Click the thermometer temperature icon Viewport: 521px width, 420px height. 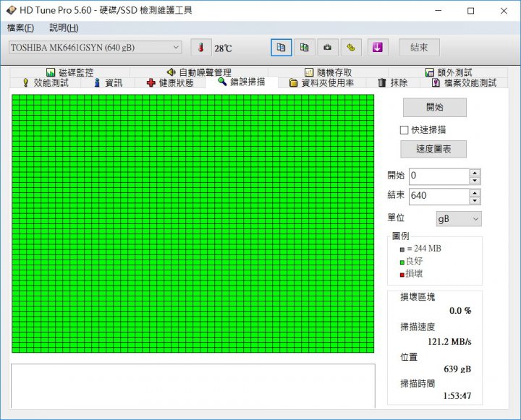click(200, 48)
